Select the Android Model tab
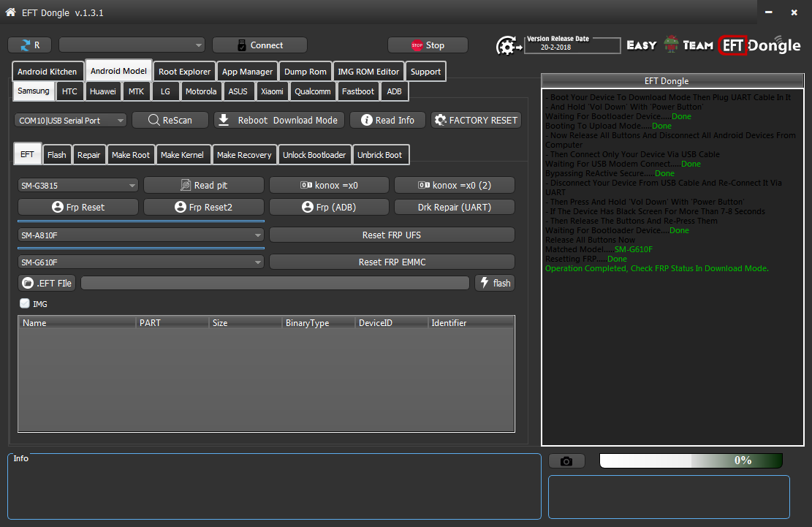812x527 pixels. coord(118,71)
